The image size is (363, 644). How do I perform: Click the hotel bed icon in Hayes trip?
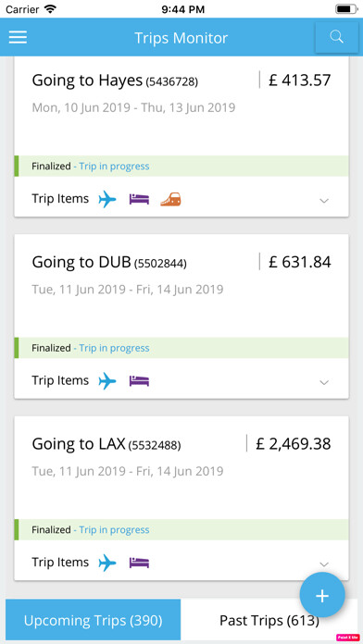[139, 200]
